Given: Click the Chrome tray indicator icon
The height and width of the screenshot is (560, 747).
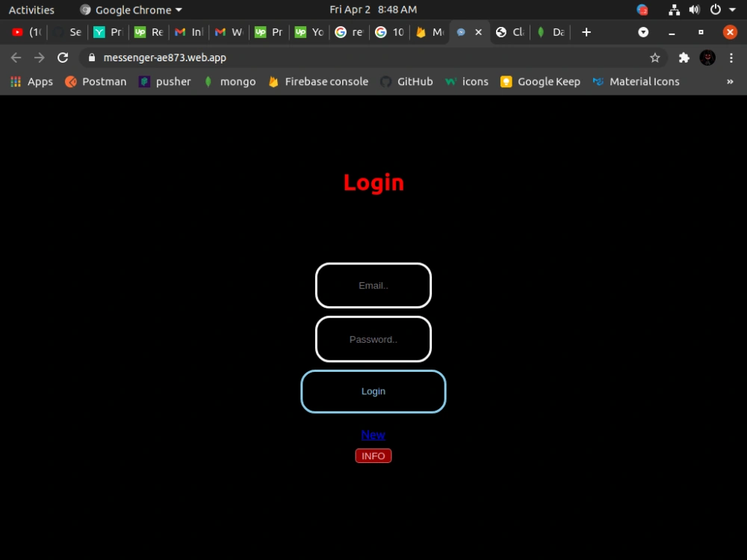Looking at the screenshot, I should tap(642, 10).
